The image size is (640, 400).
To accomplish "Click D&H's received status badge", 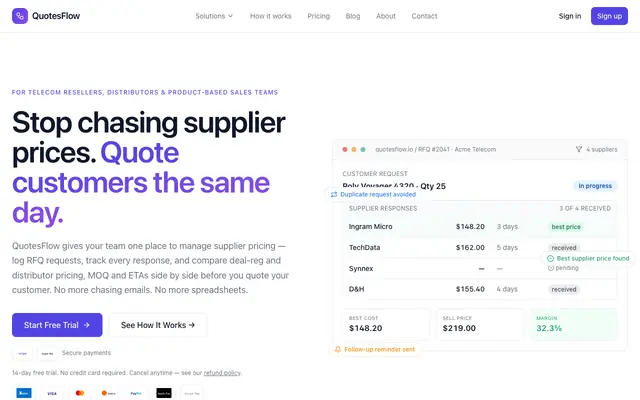I will [x=564, y=289].
